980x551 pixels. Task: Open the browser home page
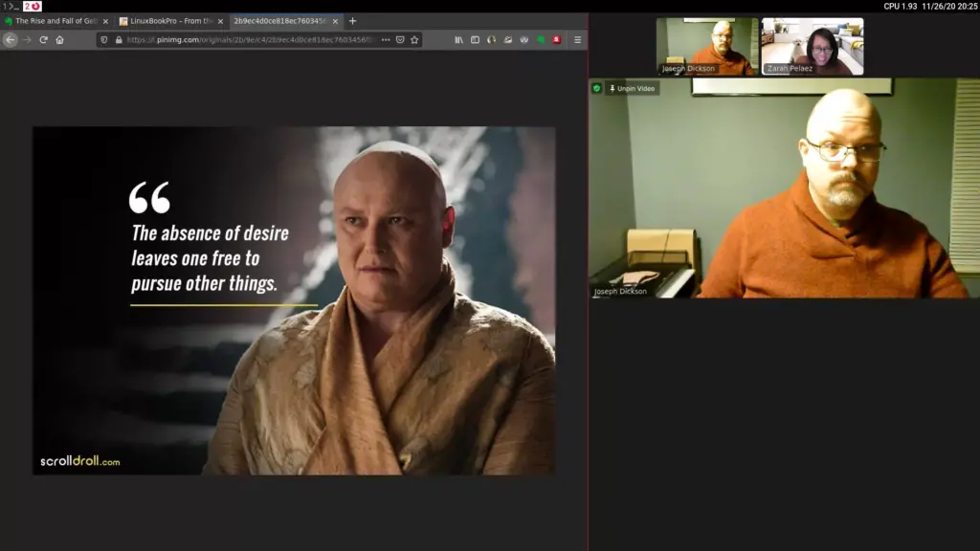59,39
